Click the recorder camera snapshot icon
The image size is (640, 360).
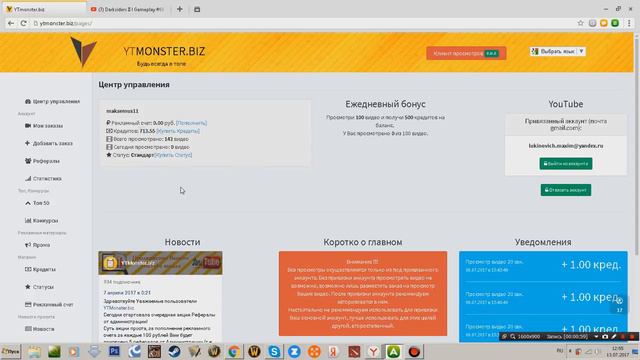pyautogui.click(x=605, y=336)
